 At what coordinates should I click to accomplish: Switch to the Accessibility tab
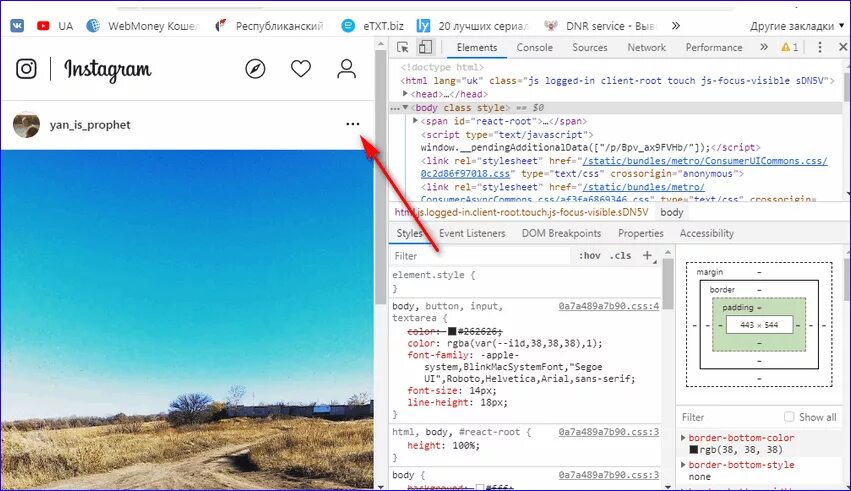click(707, 233)
